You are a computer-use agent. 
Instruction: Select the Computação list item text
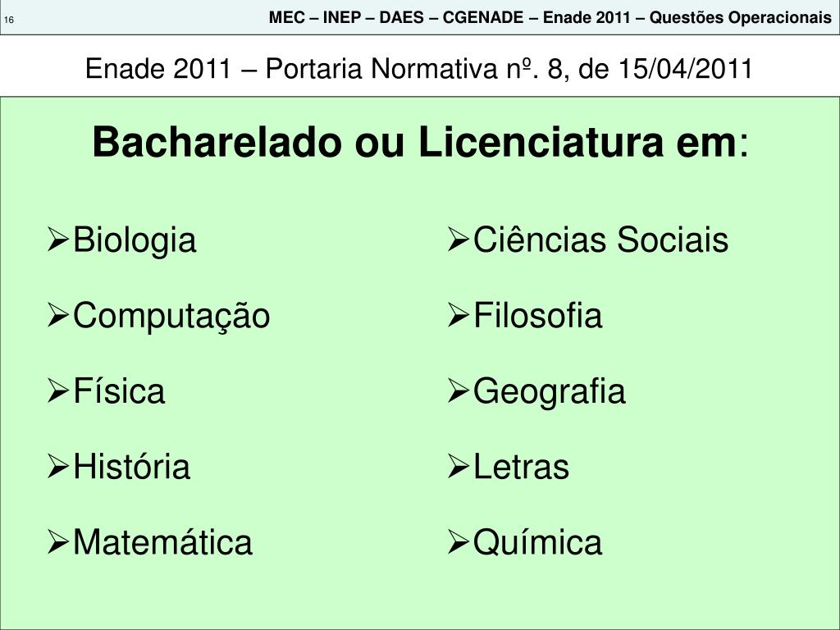(x=171, y=317)
